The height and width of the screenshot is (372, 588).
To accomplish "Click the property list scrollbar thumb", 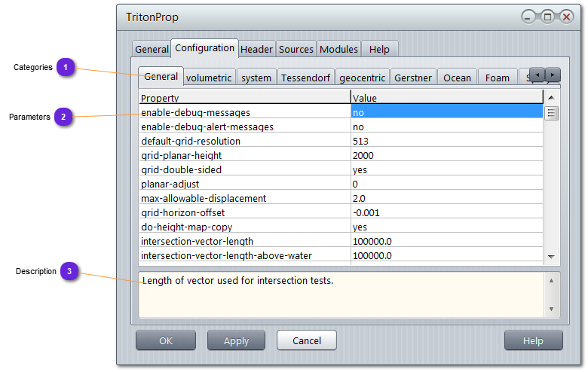I will (551, 114).
